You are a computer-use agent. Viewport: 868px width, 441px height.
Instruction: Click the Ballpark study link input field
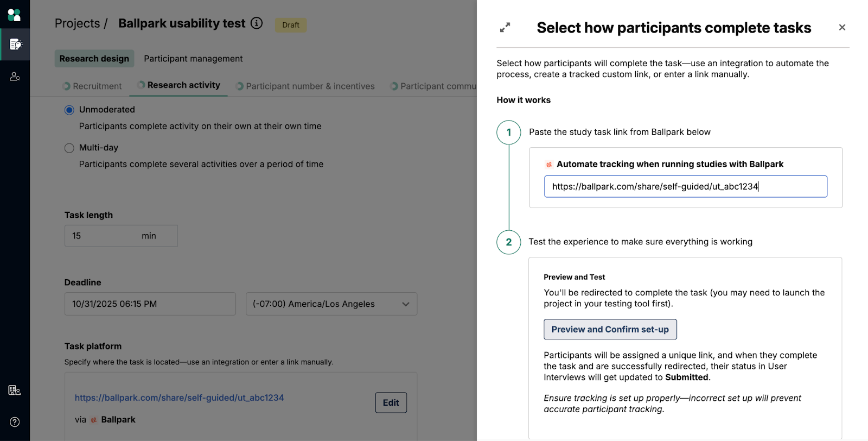coord(685,186)
